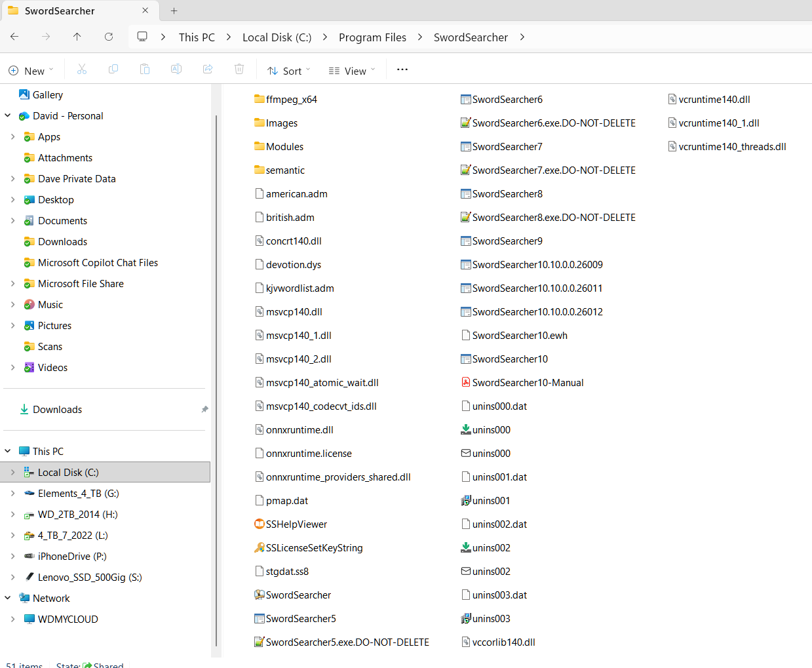Click the chevron after SwordSearcher in address bar
This screenshot has width=812, height=668.
tap(522, 37)
